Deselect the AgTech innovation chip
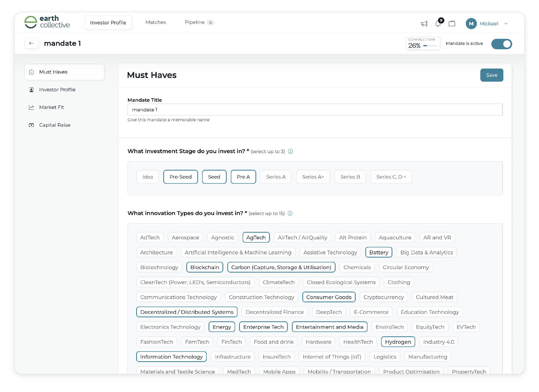Image resolution: width=539 pixels, height=392 pixels. coord(256,238)
